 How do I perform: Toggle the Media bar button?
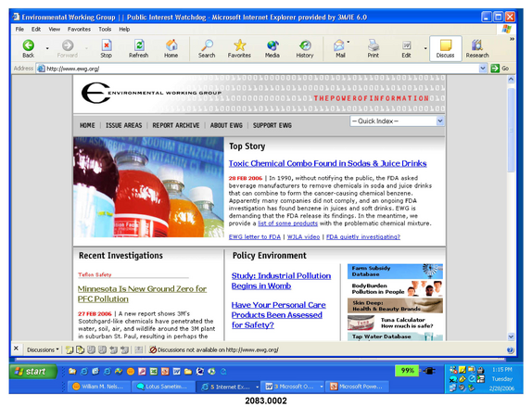(x=272, y=48)
